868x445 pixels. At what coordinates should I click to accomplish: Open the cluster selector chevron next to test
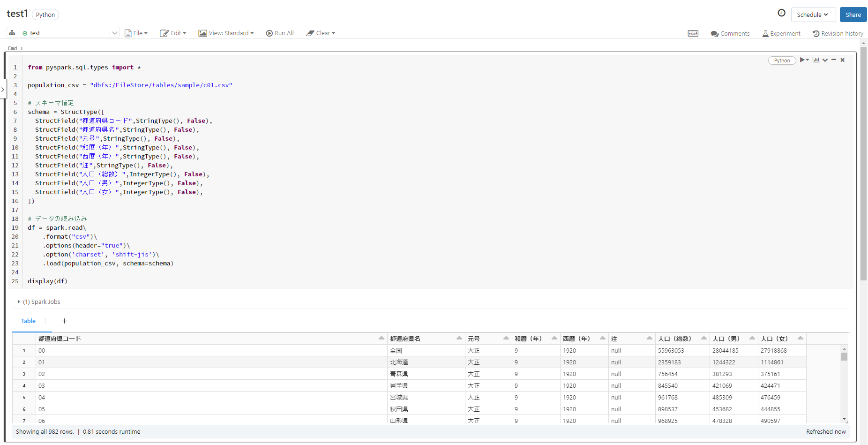click(114, 32)
